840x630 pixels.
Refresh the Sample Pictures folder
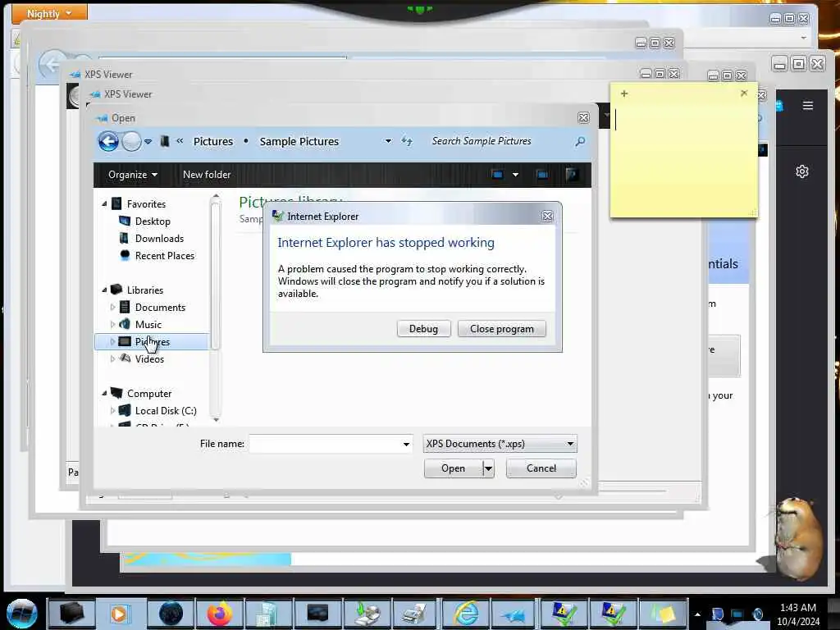point(407,141)
